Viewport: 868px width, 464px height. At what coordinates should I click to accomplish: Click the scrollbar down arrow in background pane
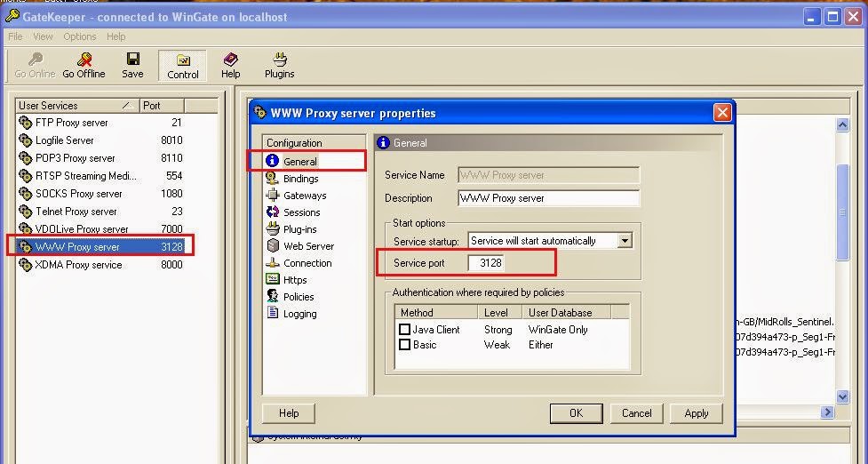[842, 396]
